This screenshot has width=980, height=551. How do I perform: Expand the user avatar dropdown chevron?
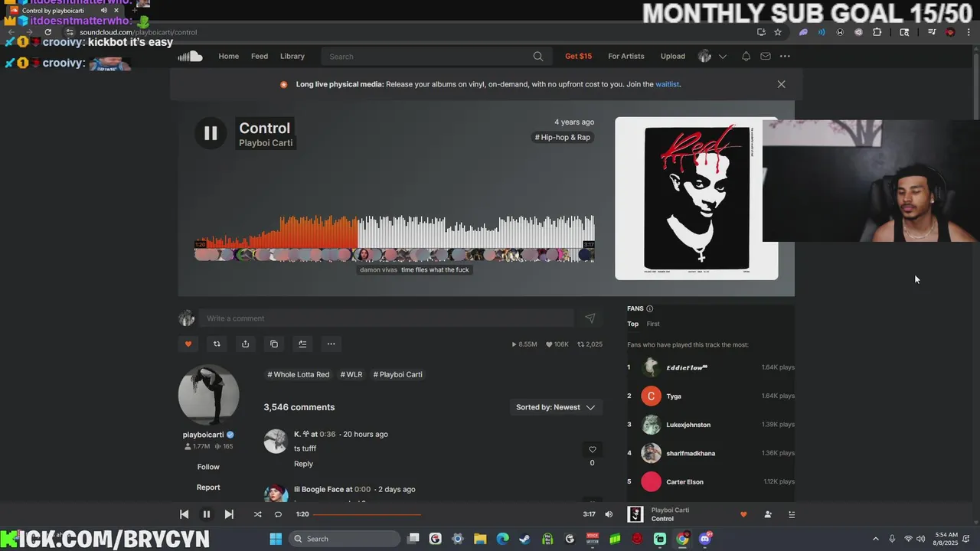[722, 56]
